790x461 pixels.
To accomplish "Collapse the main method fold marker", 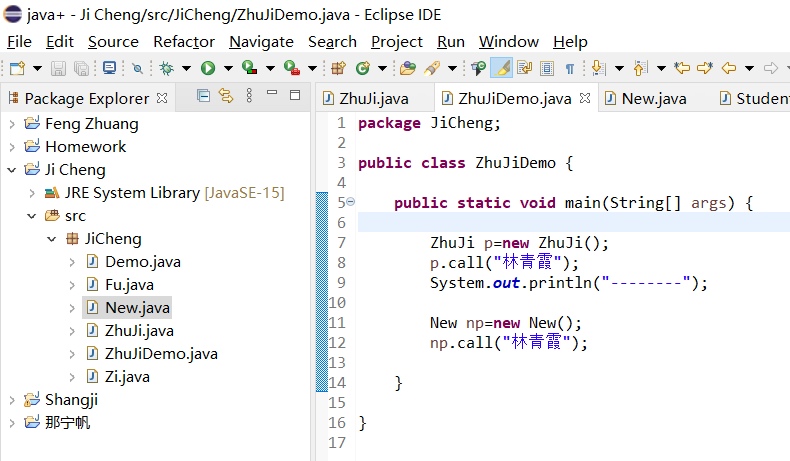I will [351, 202].
